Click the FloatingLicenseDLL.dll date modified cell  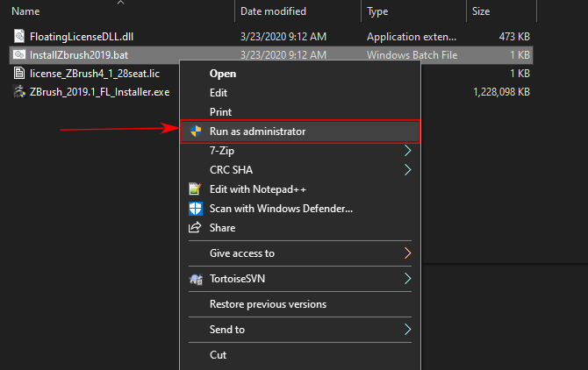tap(283, 37)
